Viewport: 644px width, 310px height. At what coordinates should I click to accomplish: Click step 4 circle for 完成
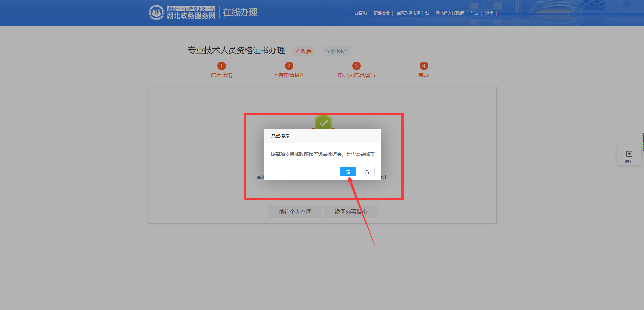tap(424, 66)
